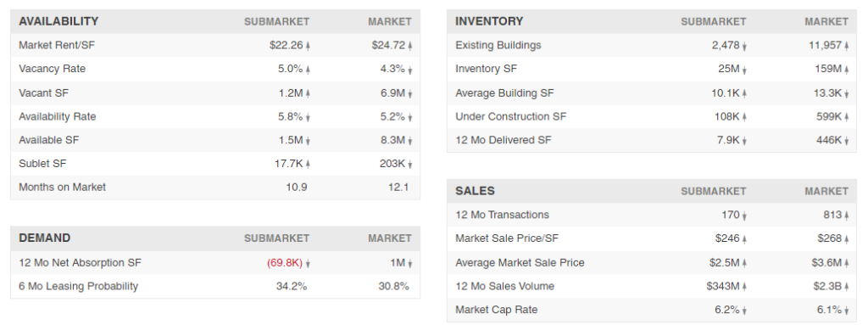Image resolution: width=868 pixels, height=325 pixels.
Task: Click the arrow beside market cap rate 6.1%
Action: (847, 311)
